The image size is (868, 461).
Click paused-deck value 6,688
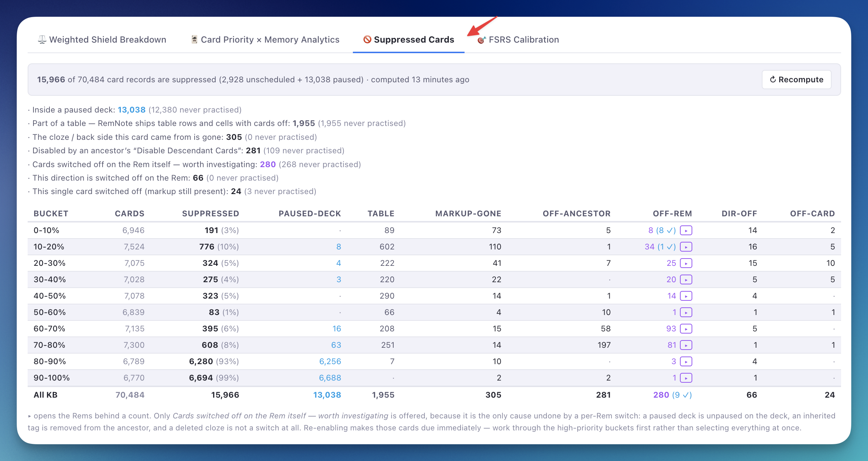(x=330, y=378)
